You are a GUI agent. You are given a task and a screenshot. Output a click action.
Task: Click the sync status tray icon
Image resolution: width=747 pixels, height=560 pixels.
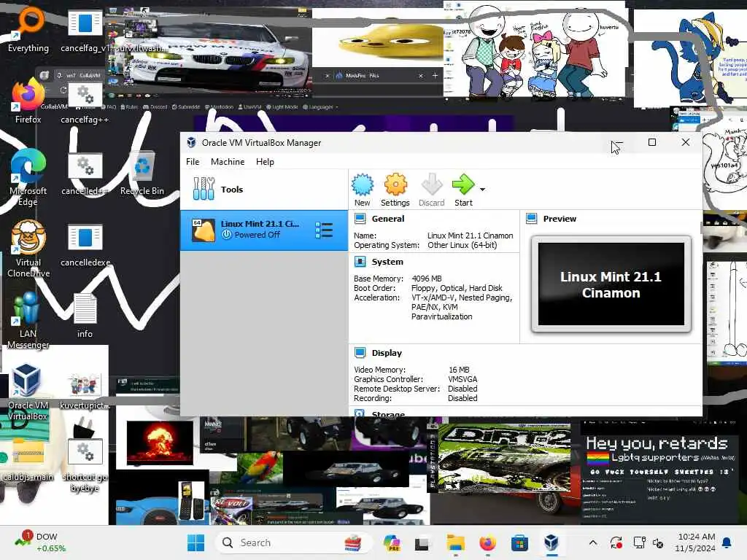point(616,542)
